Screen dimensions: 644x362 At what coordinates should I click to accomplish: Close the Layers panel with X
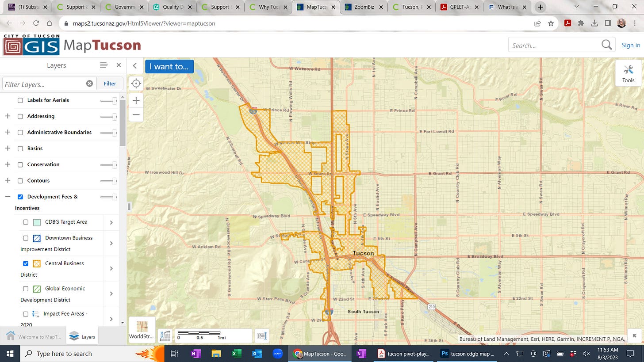pyautogui.click(x=119, y=65)
